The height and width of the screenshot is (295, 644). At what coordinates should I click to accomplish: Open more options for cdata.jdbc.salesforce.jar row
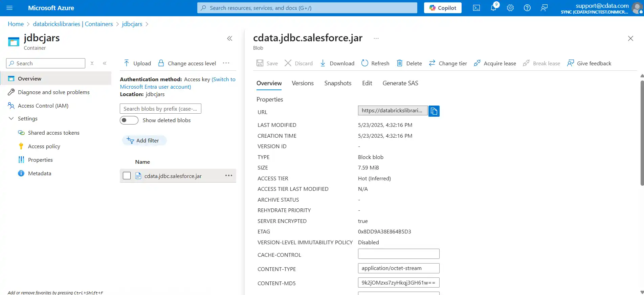point(229,176)
